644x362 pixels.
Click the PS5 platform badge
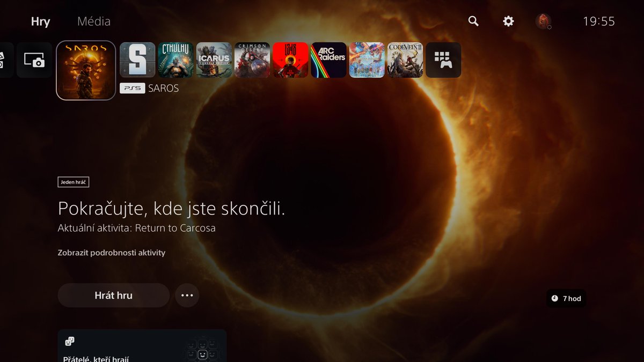pos(132,88)
